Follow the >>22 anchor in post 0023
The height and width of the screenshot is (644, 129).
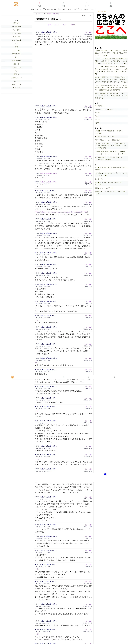point(37,411)
